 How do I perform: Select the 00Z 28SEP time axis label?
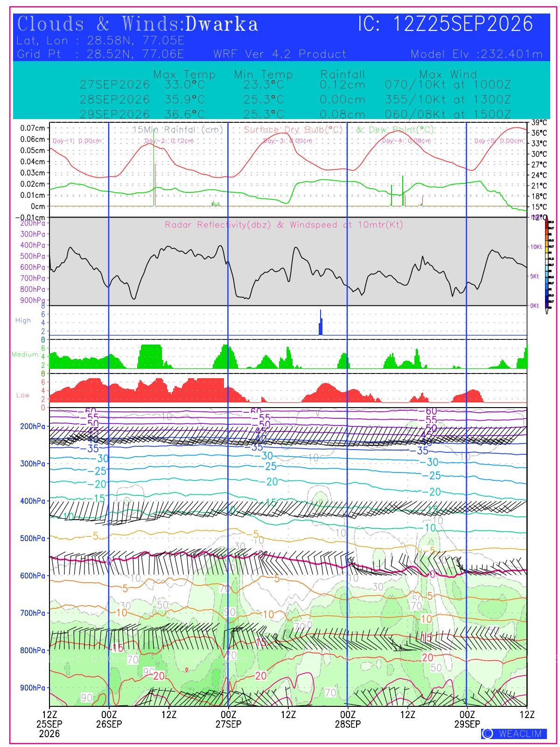point(348,719)
